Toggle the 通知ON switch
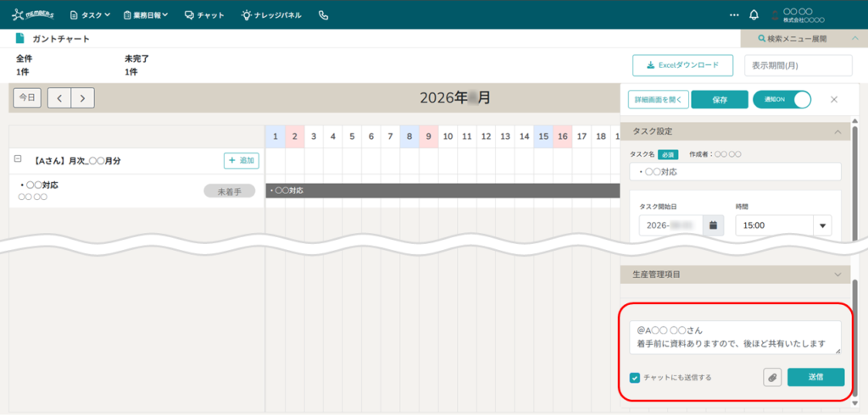The width and height of the screenshot is (868, 416). [x=782, y=100]
